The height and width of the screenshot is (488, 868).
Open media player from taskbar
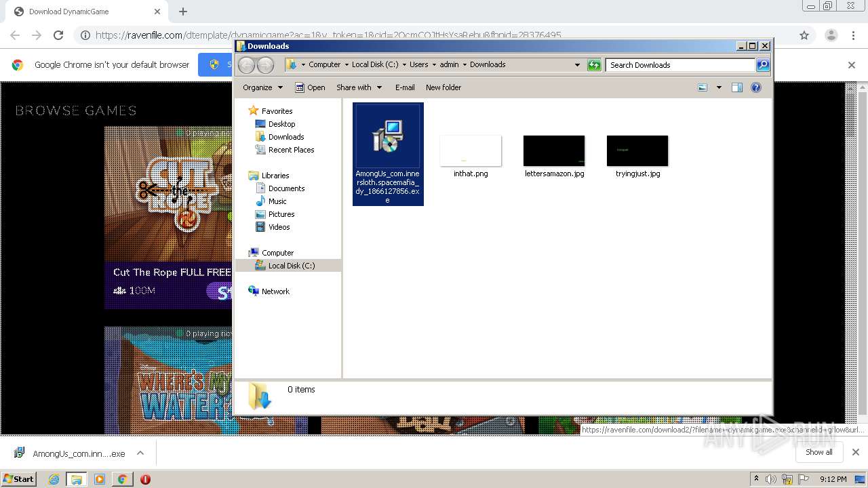[100, 479]
